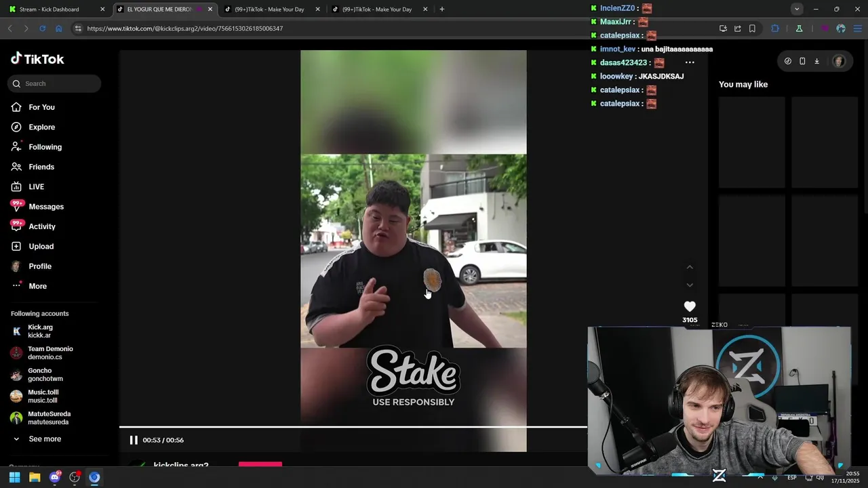Click the looowkey chat username
This screenshot has height=488, width=868.
tap(616, 77)
